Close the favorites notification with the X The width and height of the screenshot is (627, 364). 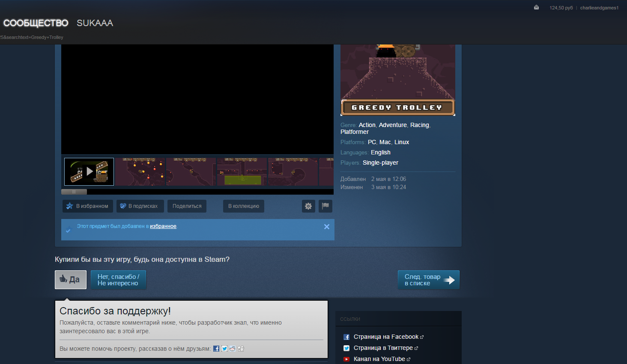click(x=327, y=227)
